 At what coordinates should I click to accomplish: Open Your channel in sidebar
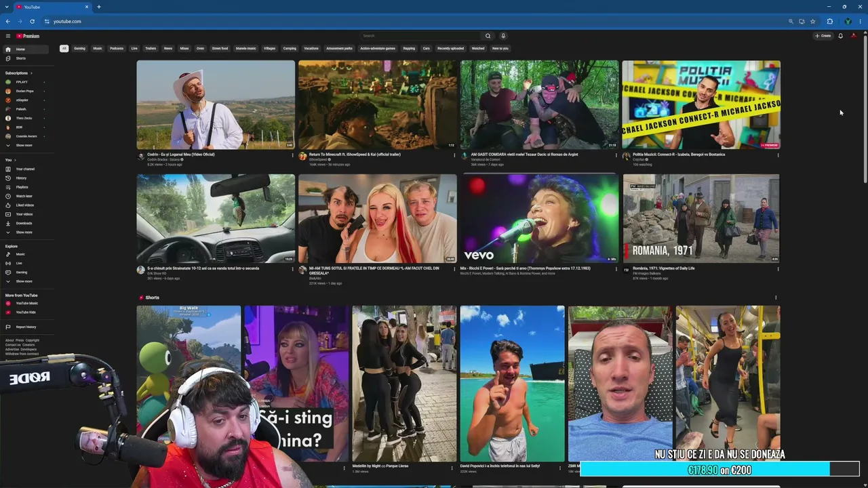25,169
